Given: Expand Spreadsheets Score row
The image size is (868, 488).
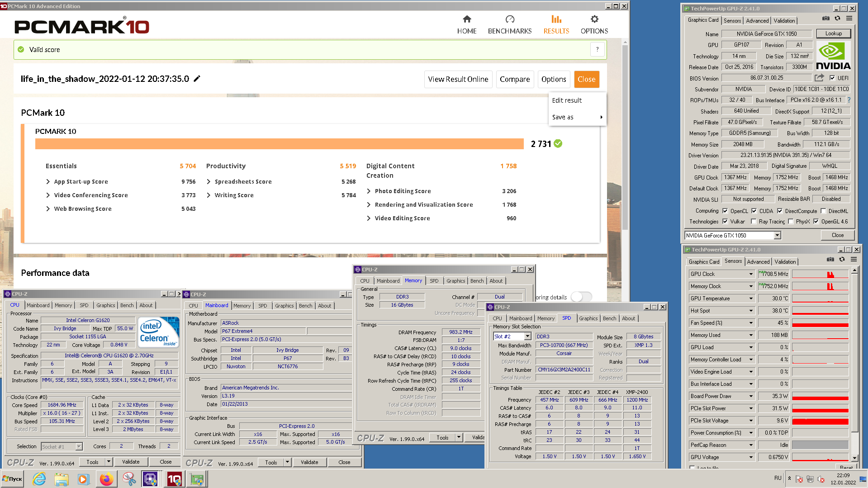Looking at the screenshot, I should point(209,181).
